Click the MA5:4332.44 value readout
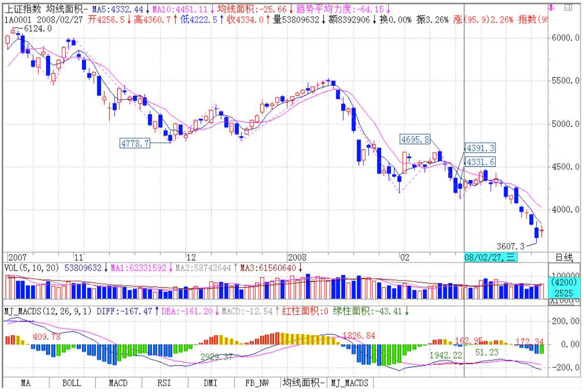The image size is (584, 392). point(118,9)
